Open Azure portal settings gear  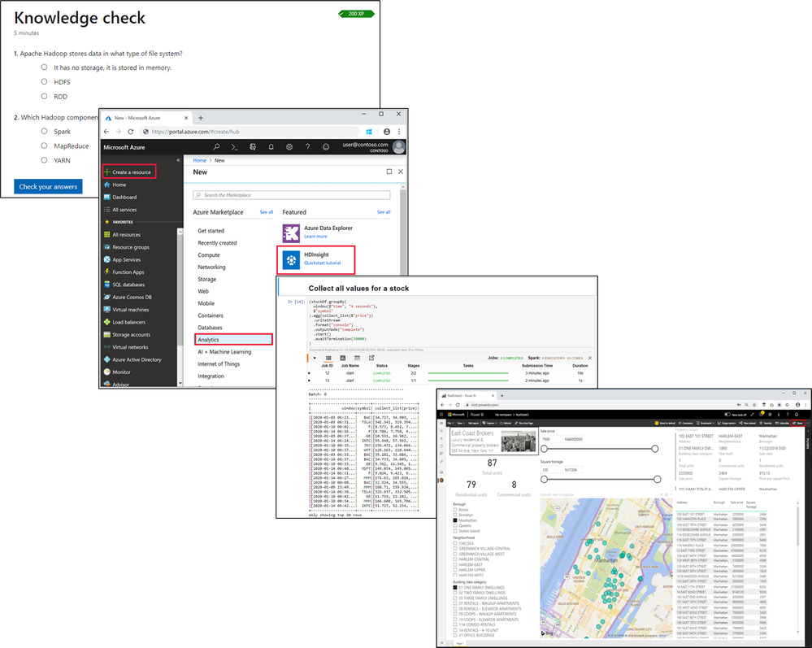(289, 147)
